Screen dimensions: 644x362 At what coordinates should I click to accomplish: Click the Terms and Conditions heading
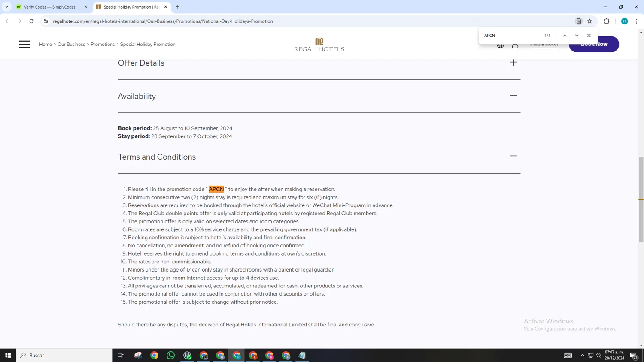click(157, 157)
